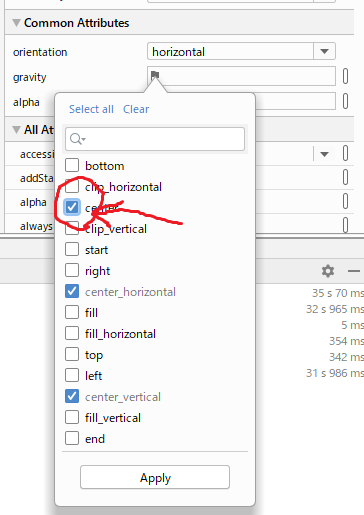The height and width of the screenshot is (515, 364).
Task: Click the minimize dash beside the gear
Action: [x=354, y=271]
